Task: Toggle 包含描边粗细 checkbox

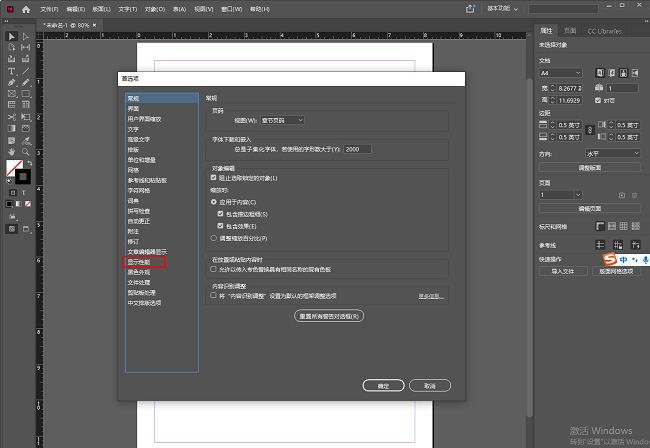Action: tap(221, 214)
